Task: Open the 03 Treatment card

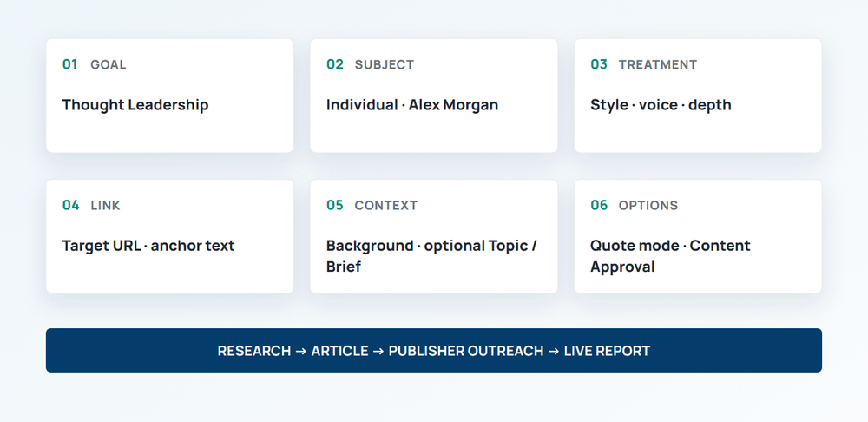Action: coord(698,96)
